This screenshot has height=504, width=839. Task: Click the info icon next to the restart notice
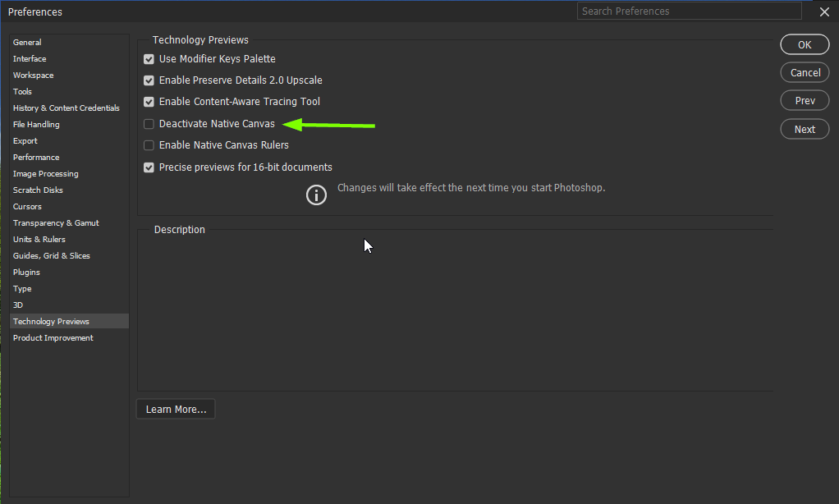click(316, 195)
